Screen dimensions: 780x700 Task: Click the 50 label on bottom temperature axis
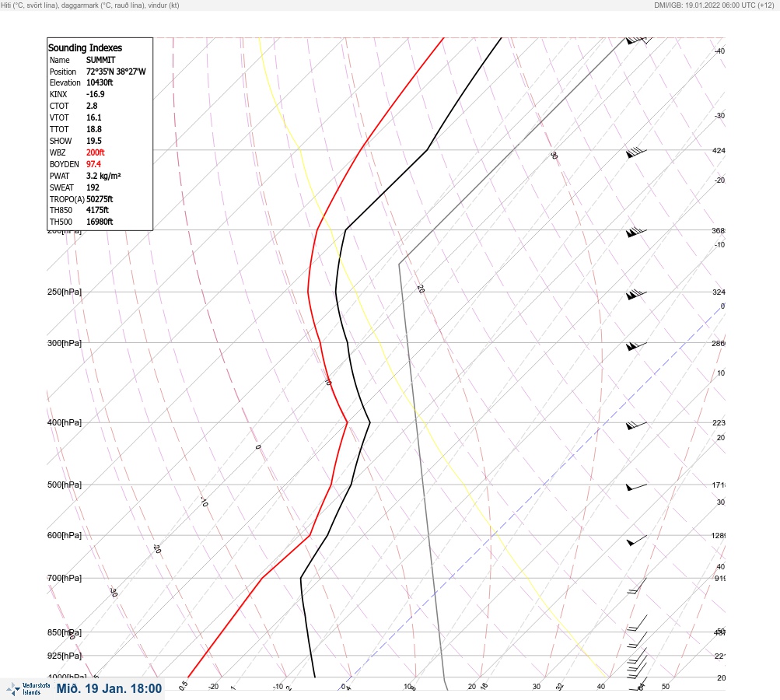click(666, 687)
